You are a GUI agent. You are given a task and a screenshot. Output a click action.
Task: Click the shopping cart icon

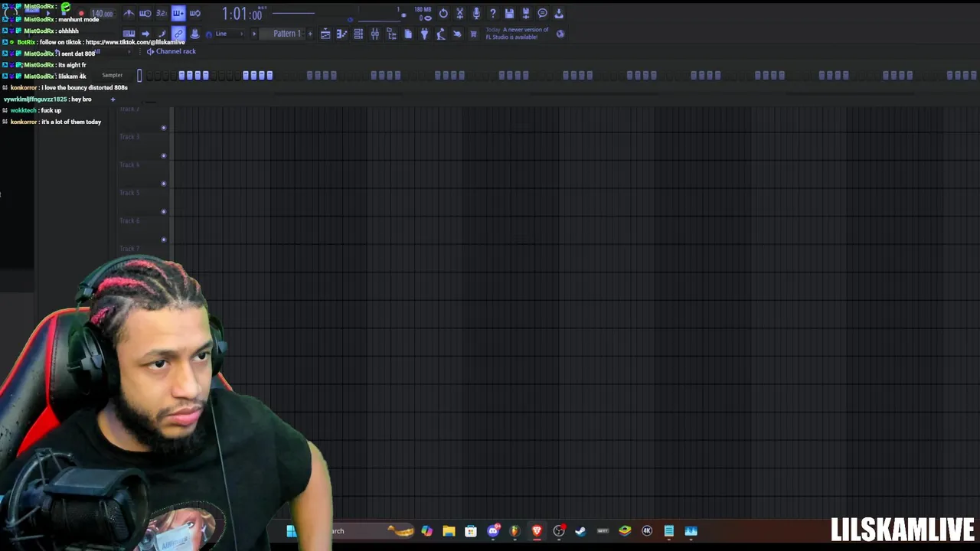pyautogui.click(x=473, y=34)
